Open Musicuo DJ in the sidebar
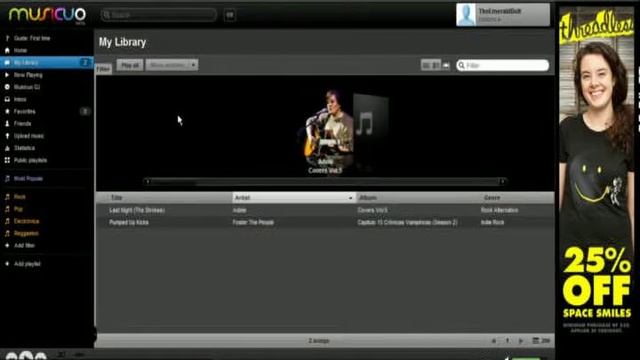640x360 pixels. click(x=27, y=87)
